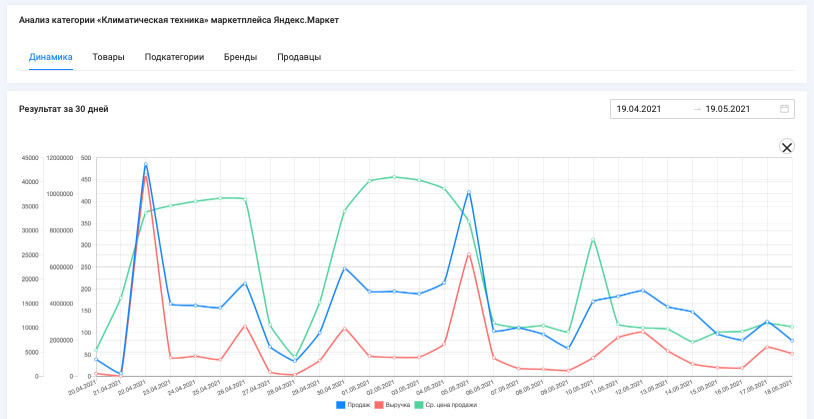
Task: Click the Результат за 30 дней heading
Action: coord(64,109)
